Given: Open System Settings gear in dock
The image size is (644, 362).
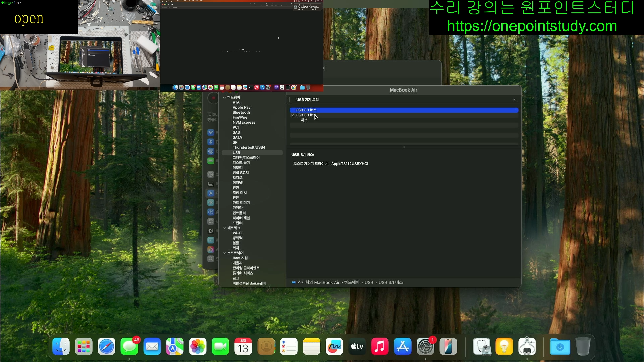Looking at the screenshot, I should 425,347.
